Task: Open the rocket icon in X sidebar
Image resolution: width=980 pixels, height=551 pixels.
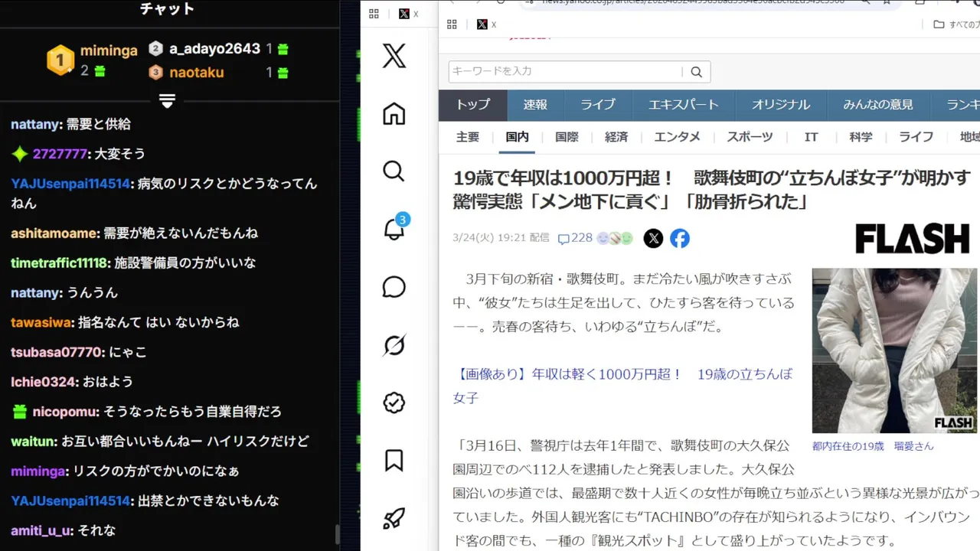Action: 394,519
